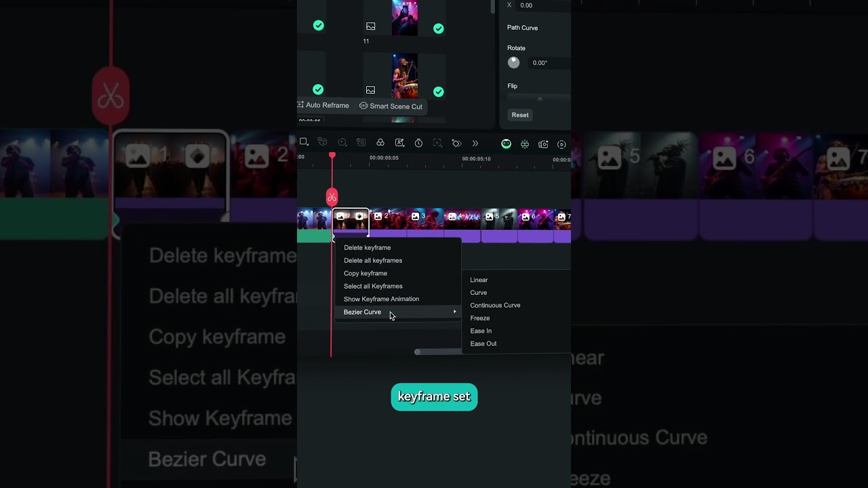Click the AI video render icon
The width and height of the screenshot is (868, 488).
(543, 144)
